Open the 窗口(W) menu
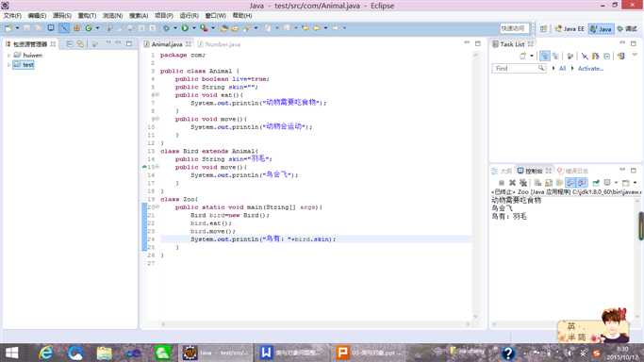The image size is (644, 362). (x=215, y=16)
